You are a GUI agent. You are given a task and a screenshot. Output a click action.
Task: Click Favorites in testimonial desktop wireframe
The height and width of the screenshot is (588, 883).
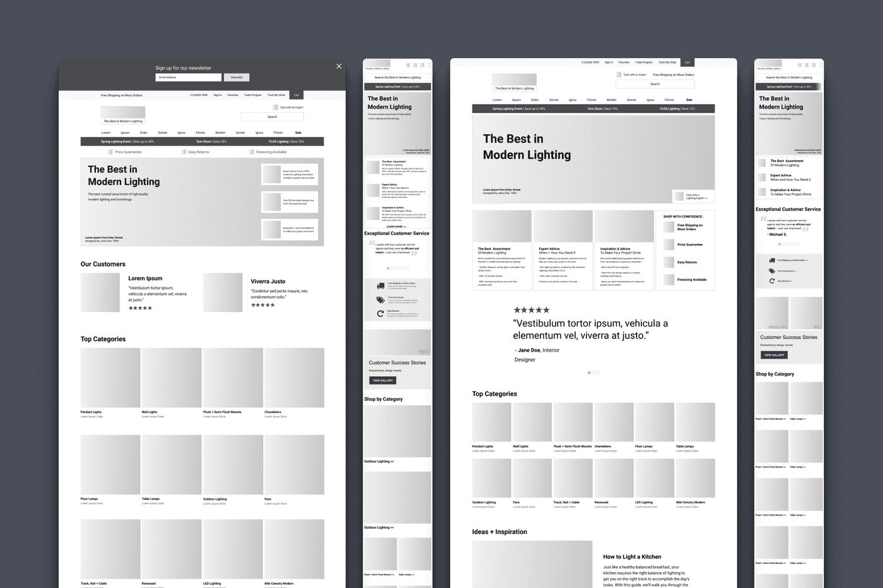point(624,62)
